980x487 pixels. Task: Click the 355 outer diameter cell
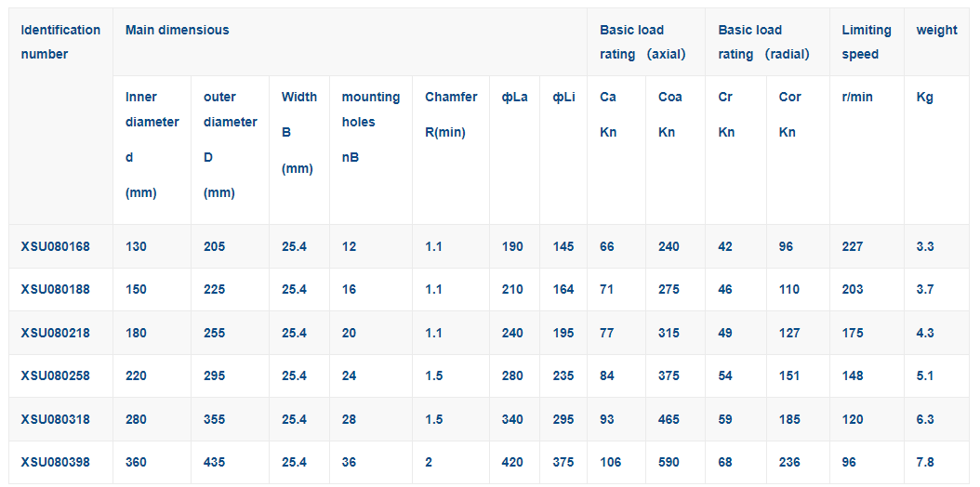[215, 419]
